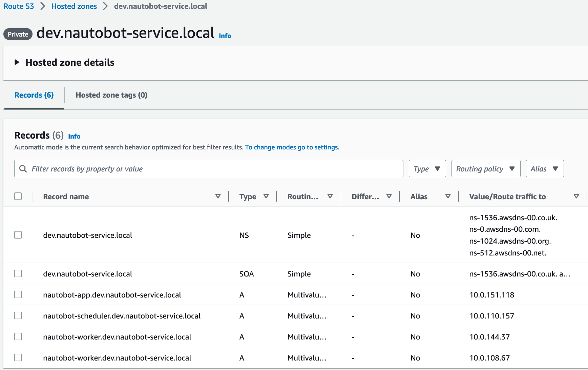This screenshot has width=588, height=370.
Task: Switch to Records (6) tab
Action: pyautogui.click(x=34, y=95)
